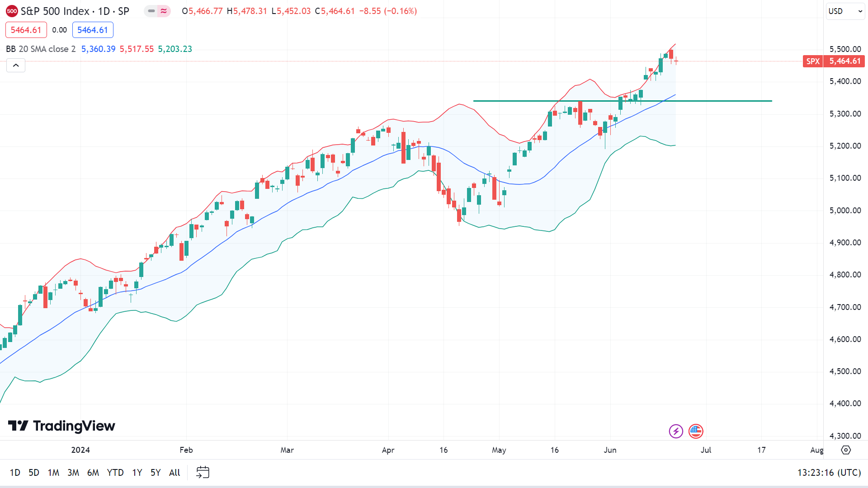Select the 6M time range
Image resolution: width=868 pixels, height=488 pixels.
pyautogui.click(x=93, y=473)
